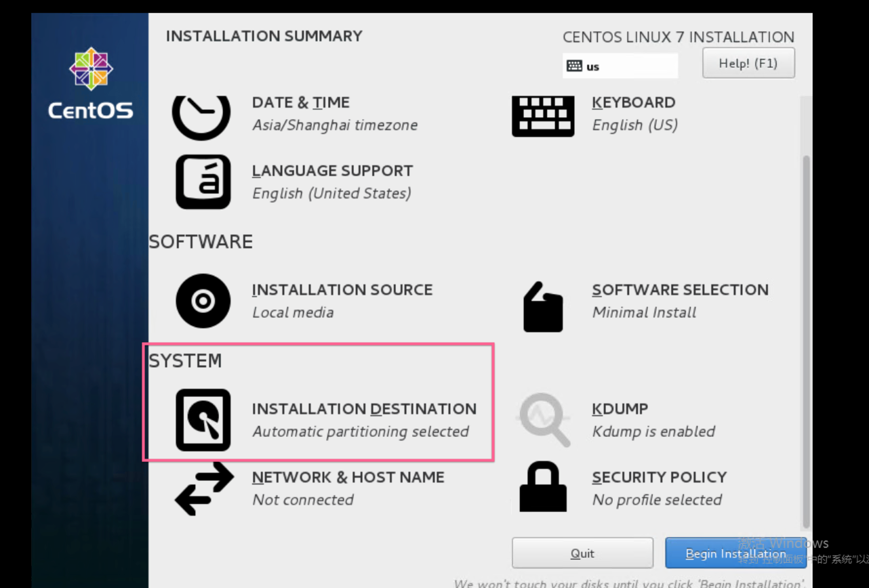Open Installation Source disc icon
This screenshot has width=869, height=588.
pos(203,301)
